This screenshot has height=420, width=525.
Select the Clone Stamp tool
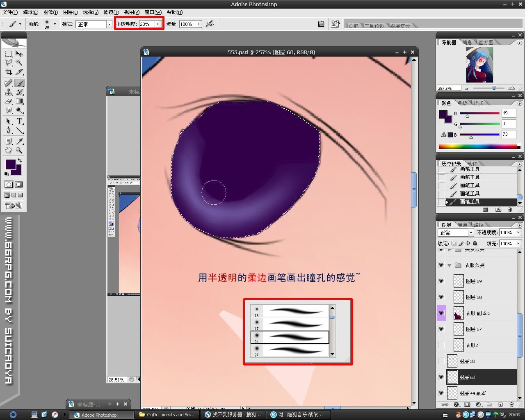point(9,92)
